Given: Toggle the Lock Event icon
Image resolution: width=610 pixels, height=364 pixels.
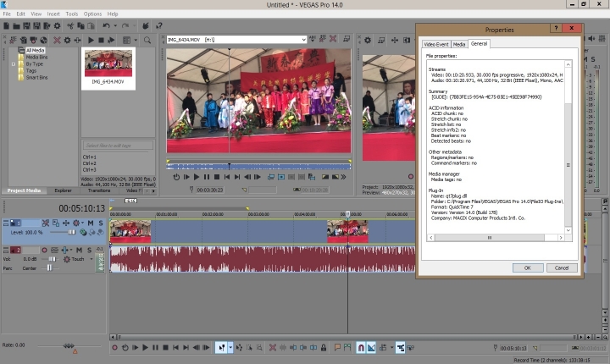Looking at the screenshot, I should pyautogui.click(x=324, y=348).
